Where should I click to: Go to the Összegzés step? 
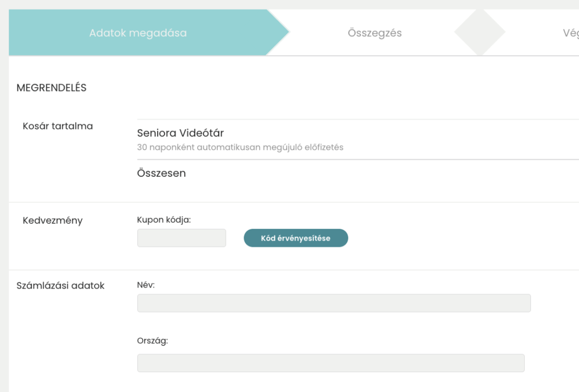(x=374, y=33)
